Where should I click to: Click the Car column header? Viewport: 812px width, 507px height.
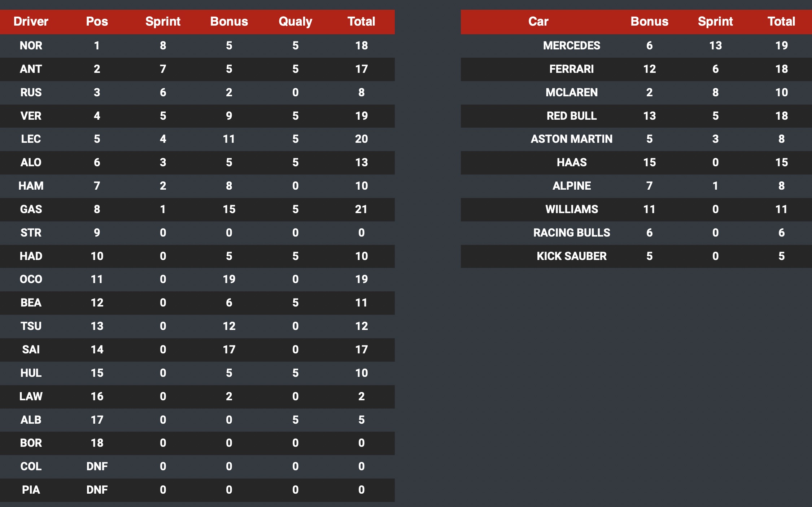tap(538, 22)
